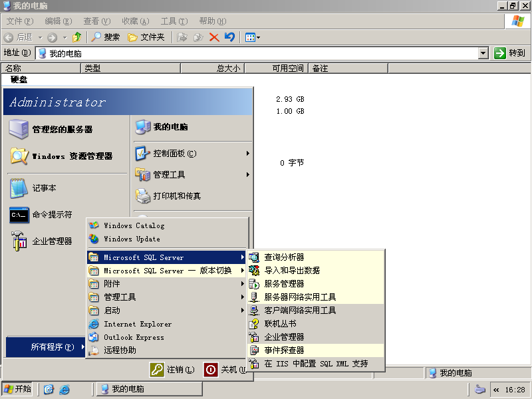Click the 联机丛书 question-mark icon
532x399 pixels.
tap(254, 324)
